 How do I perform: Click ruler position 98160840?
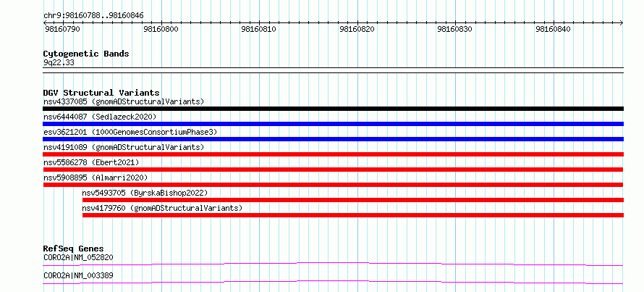click(554, 30)
